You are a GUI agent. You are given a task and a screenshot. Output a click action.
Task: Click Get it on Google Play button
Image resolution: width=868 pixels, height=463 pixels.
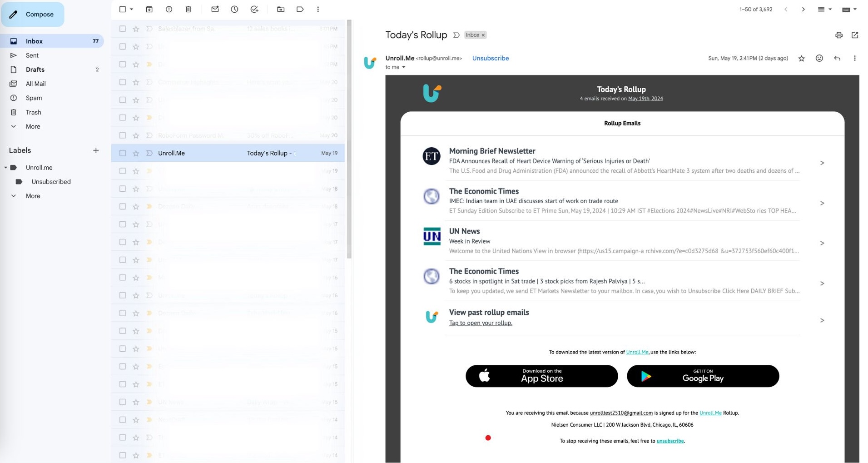point(703,376)
